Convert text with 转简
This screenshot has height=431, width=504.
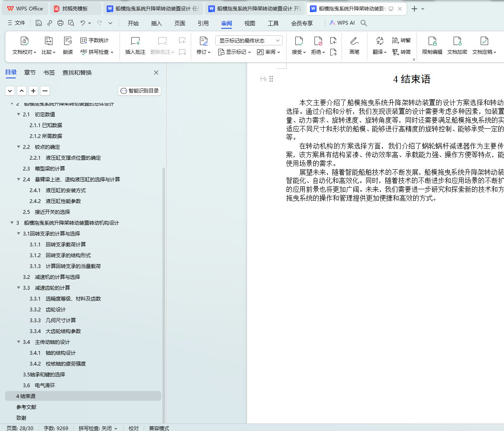[402, 52]
